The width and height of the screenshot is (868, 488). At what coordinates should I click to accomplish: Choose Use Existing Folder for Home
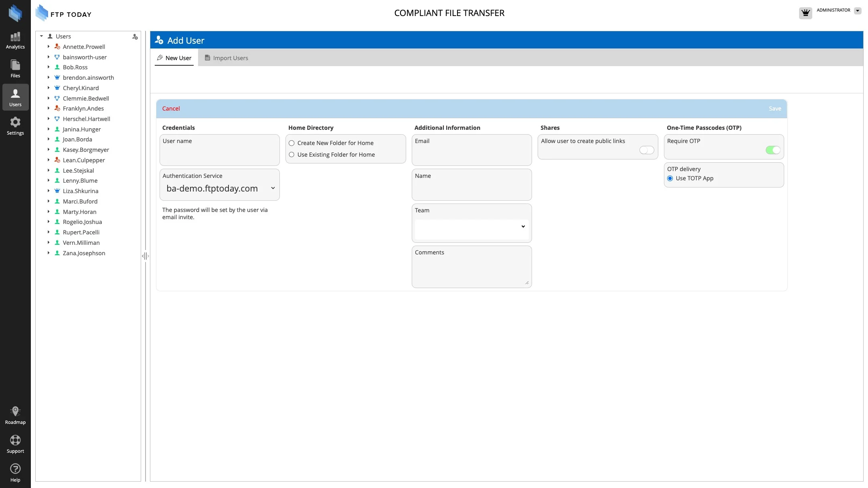(292, 155)
